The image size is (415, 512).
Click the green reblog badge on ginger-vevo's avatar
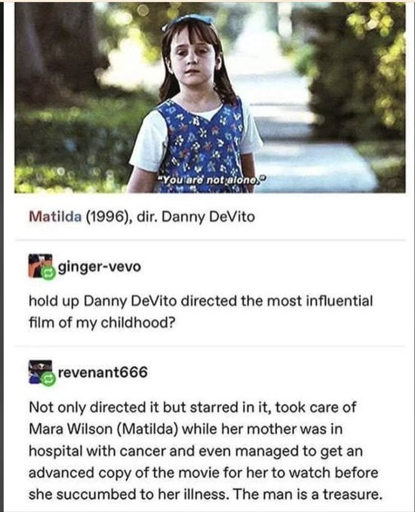(x=49, y=273)
